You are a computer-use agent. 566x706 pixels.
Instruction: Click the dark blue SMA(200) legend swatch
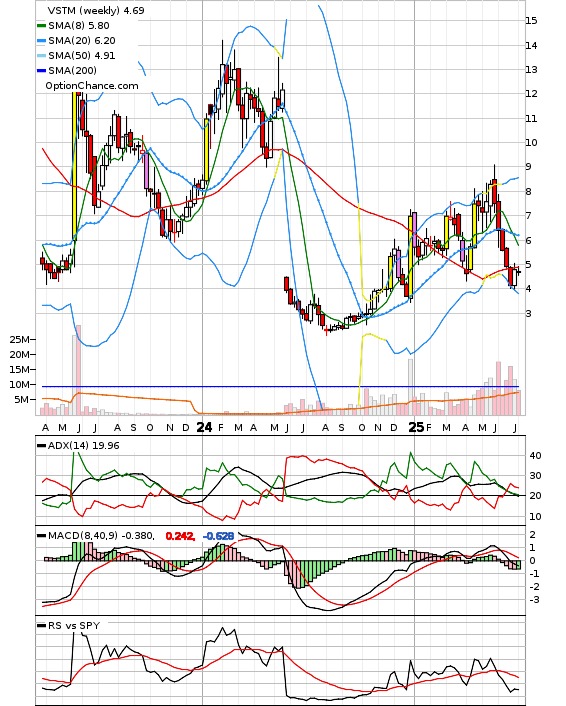click(41, 70)
